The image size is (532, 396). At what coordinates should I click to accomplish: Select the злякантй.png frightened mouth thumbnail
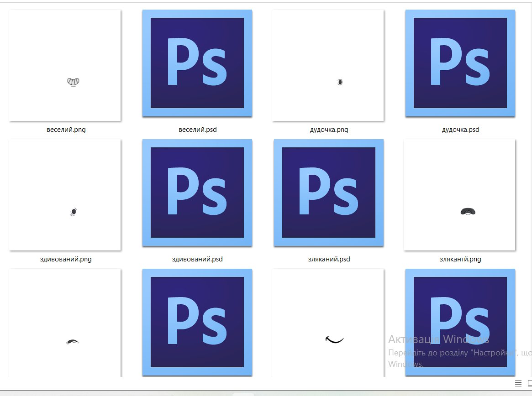459,195
